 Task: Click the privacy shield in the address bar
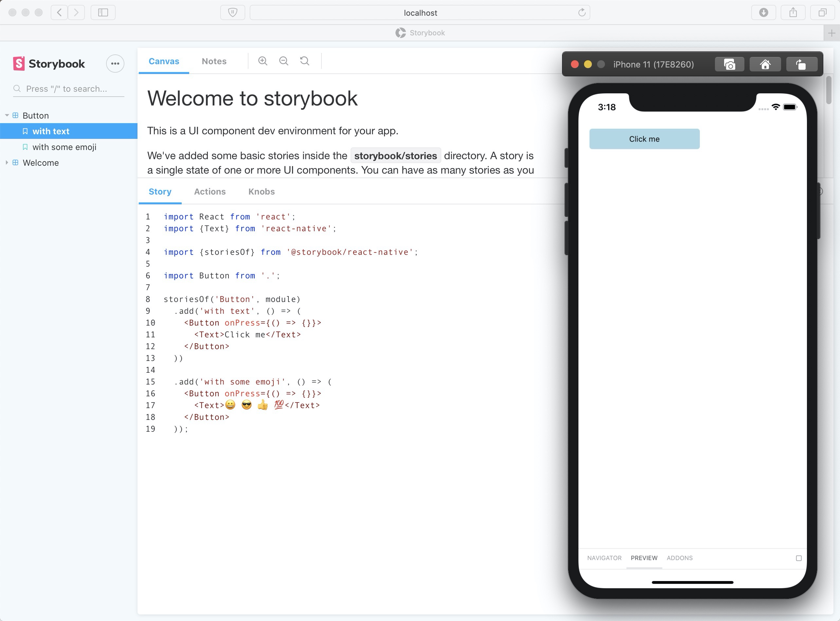pos(232,12)
